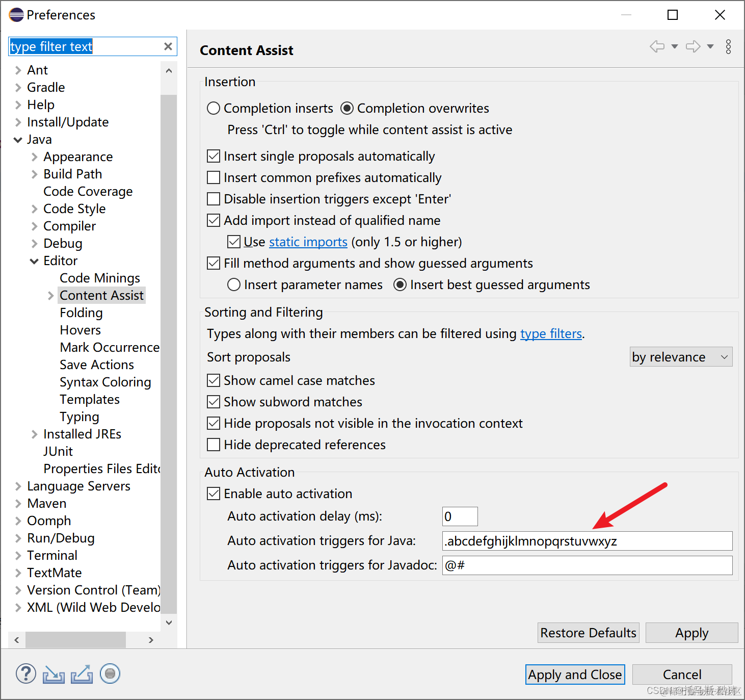Click the Help question mark icon
This screenshot has width=745, height=700.
pyautogui.click(x=26, y=673)
